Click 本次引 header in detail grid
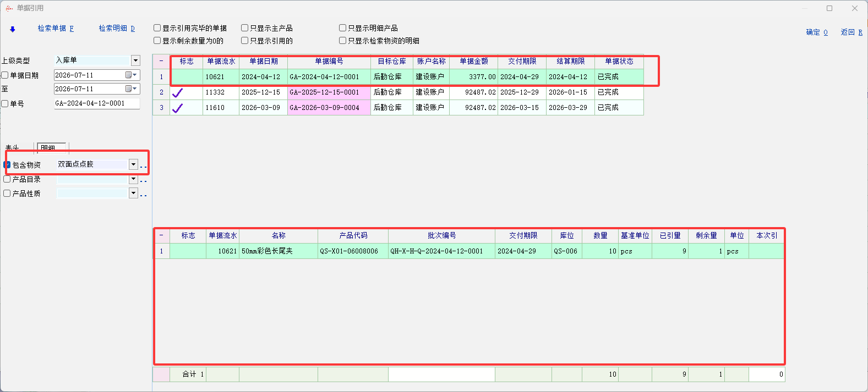 coord(767,235)
